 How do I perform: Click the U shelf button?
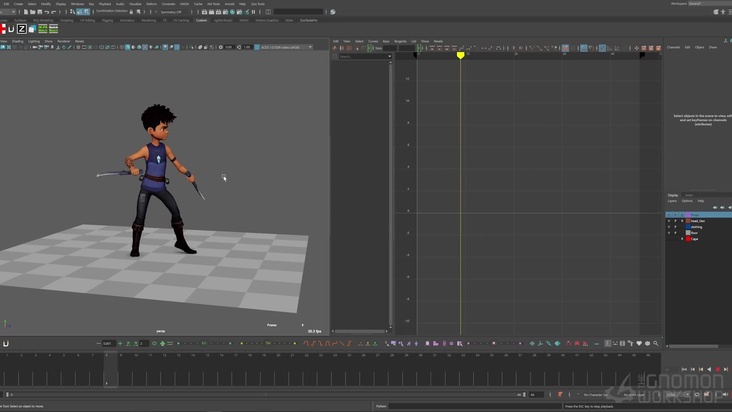point(13,29)
